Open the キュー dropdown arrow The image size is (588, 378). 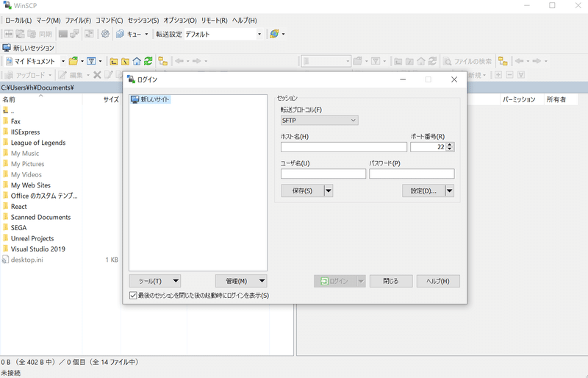(x=146, y=34)
